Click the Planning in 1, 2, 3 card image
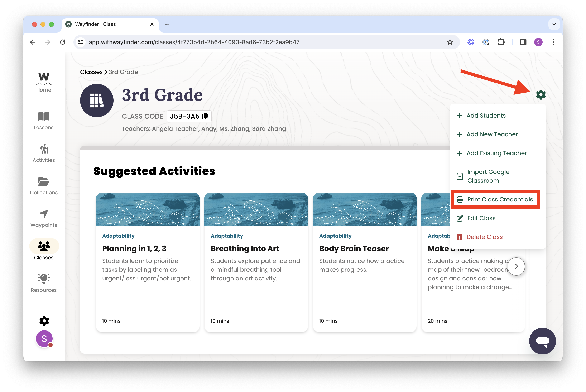586x392 pixels. [148, 209]
